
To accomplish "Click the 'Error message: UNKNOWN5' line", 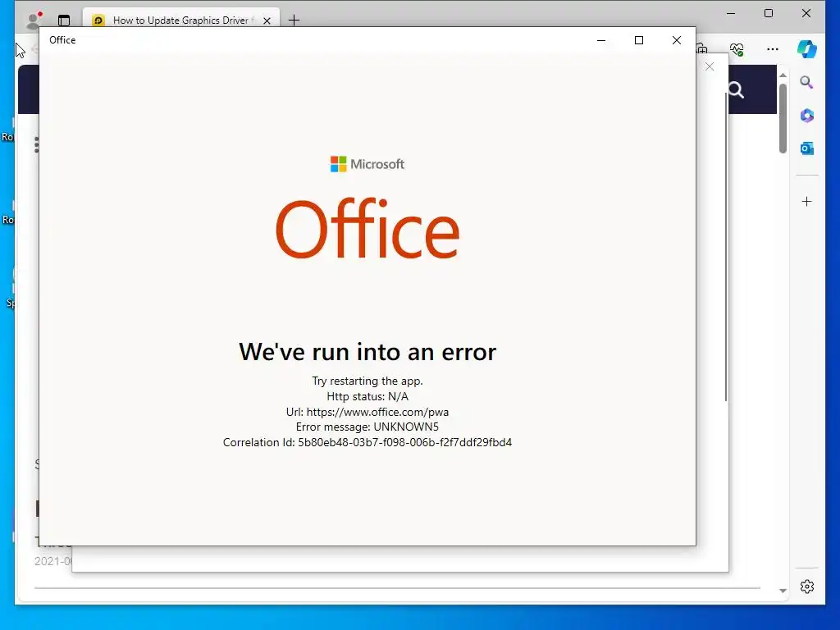I will pos(367,427).
